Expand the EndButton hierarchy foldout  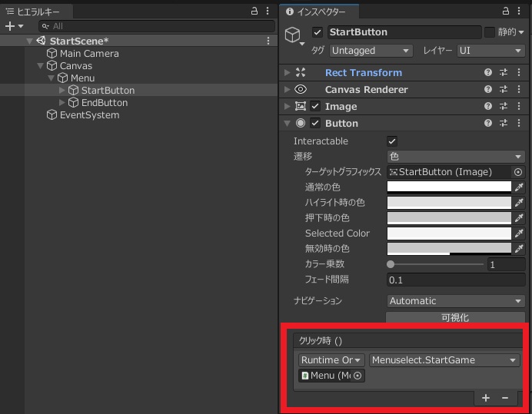click(62, 102)
